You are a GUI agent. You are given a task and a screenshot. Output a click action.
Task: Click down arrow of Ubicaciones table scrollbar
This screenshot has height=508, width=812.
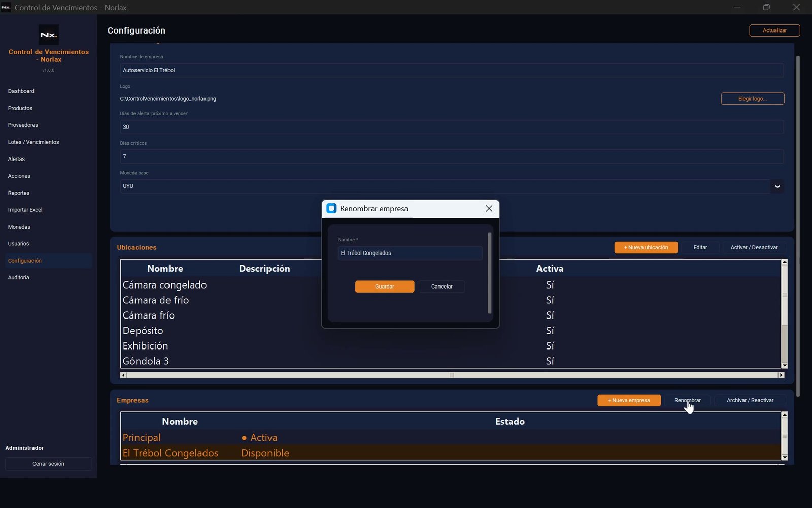pyautogui.click(x=784, y=365)
